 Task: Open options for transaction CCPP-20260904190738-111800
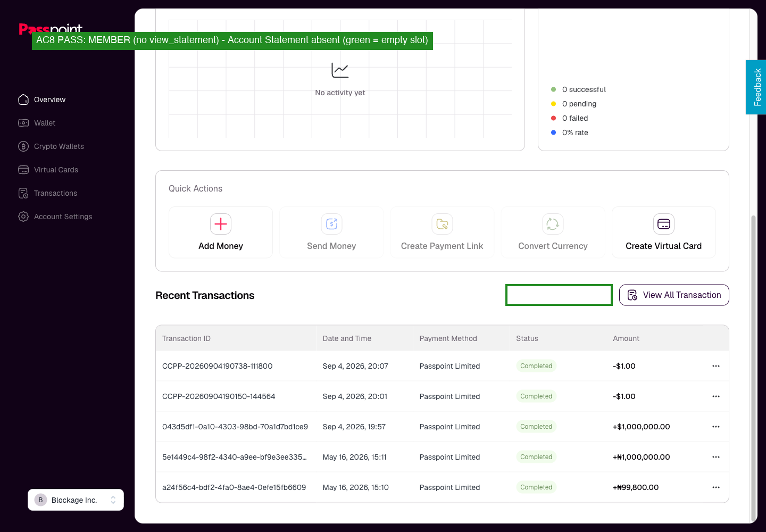click(716, 366)
